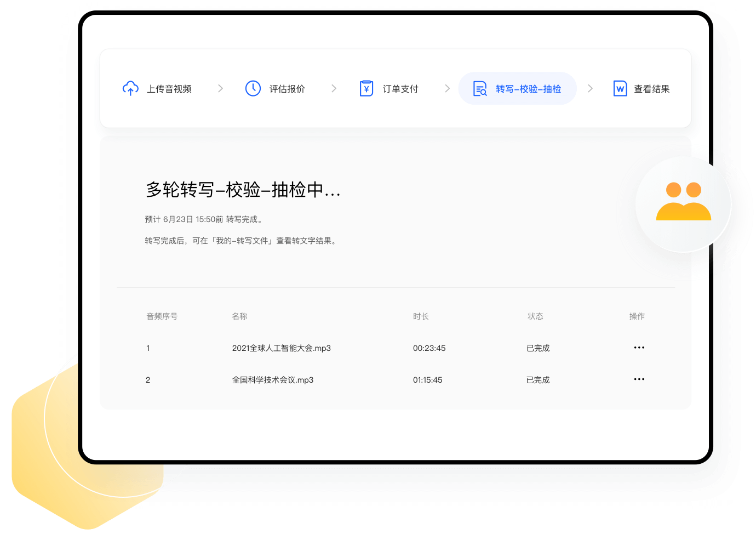The image size is (756, 534).
Task: Click chevron arrow after 订单支付
Action: (x=447, y=88)
